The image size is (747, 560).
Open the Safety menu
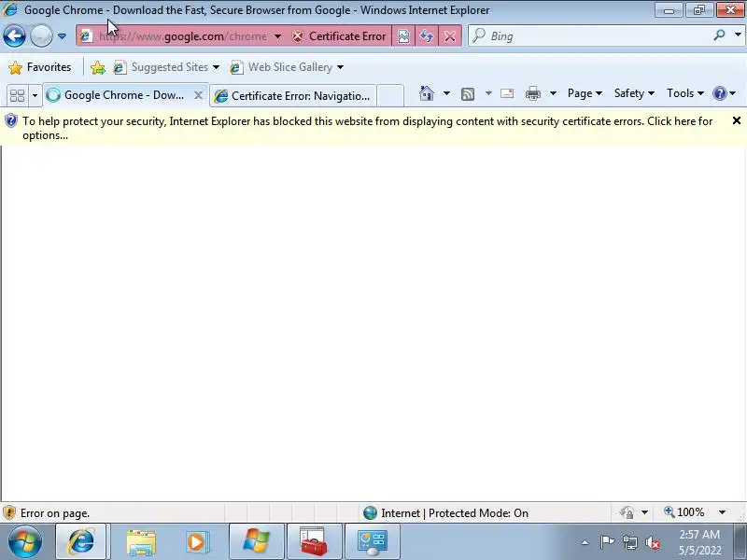click(x=634, y=93)
